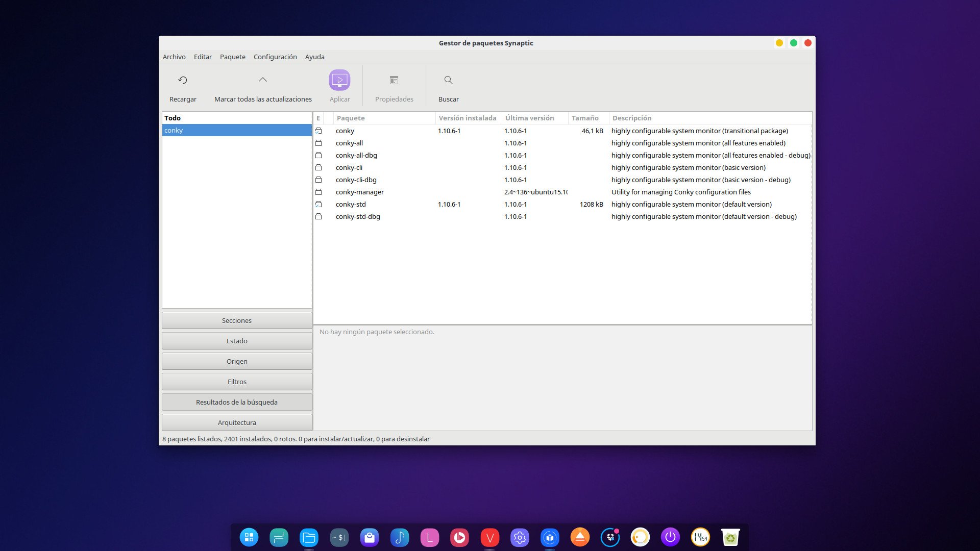
Task: Toggle status box for conky-std
Action: (x=318, y=205)
